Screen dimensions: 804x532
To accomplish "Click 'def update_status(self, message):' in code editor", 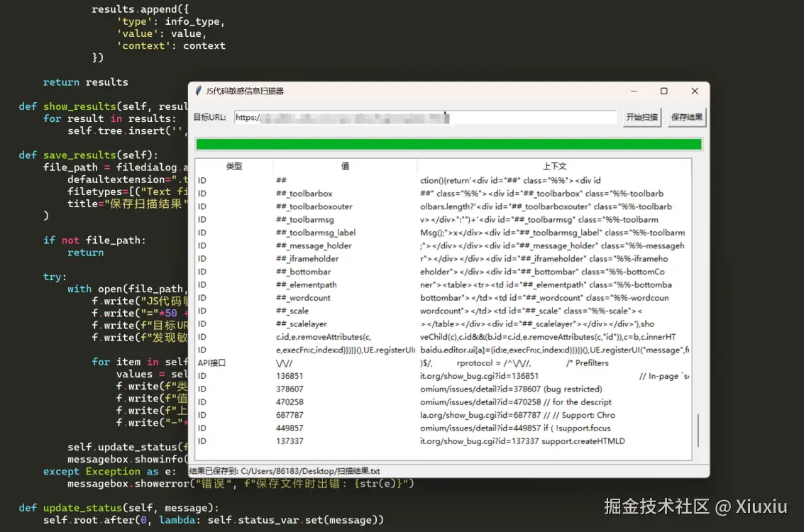I will pyautogui.click(x=119, y=508).
